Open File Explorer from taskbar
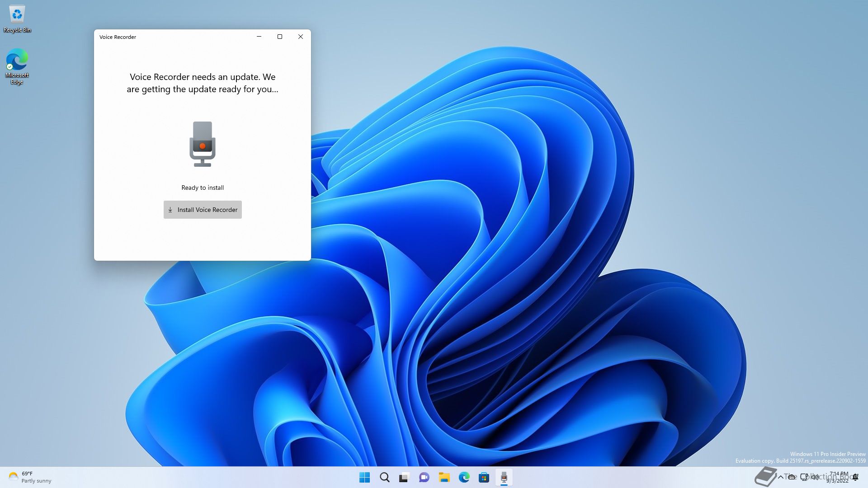Viewport: 868px width, 488px height. coord(444,477)
